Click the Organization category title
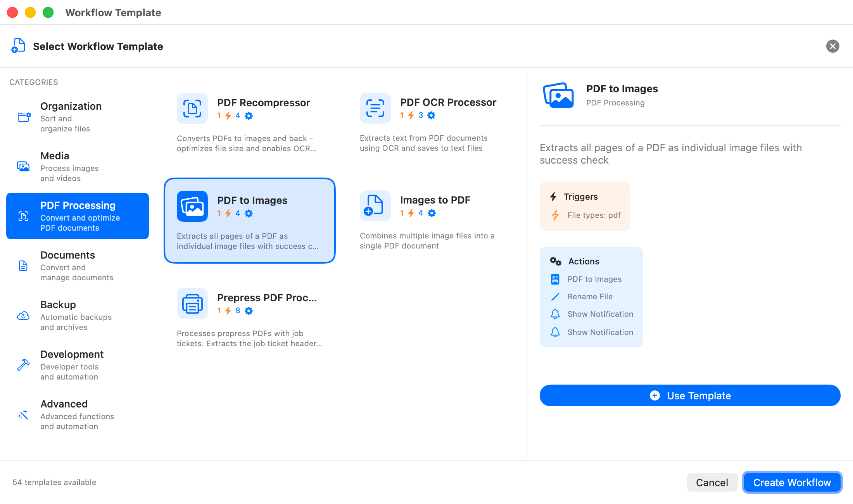This screenshot has height=504, width=853. point(71,106)
